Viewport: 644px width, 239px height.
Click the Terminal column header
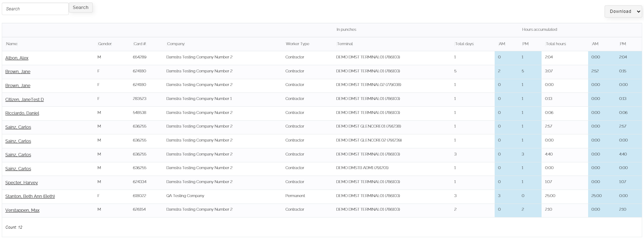pyautogui.click(x=345, y=44)
